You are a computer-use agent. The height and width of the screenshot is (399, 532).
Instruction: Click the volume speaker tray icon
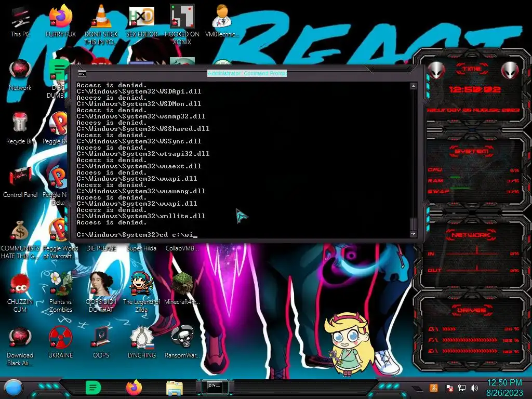point(474,388)
